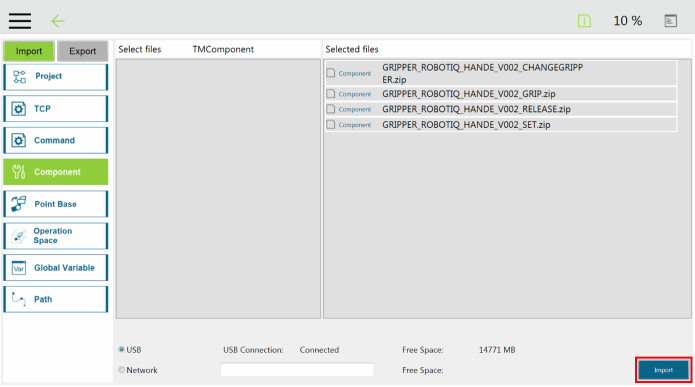Click the Component tag on the GRIP.zip row

(355, 94)
